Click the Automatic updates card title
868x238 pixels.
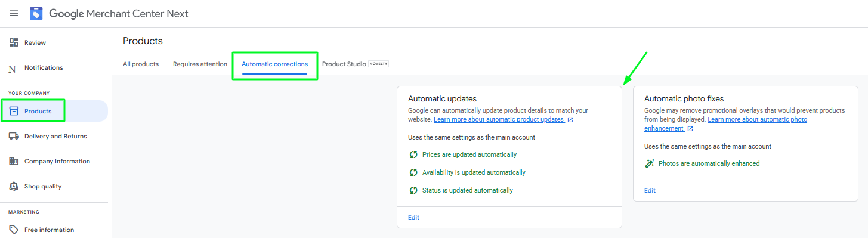click(x=442, y=98)
